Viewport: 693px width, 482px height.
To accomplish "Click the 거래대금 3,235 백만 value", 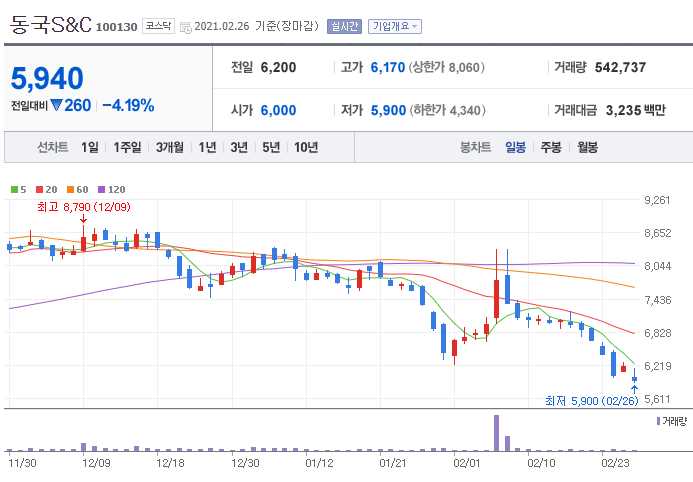I will click(635, 110).
